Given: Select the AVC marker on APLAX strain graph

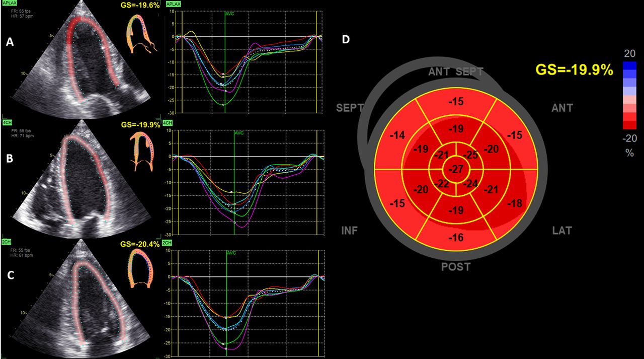Looking at the screenshot, I should [229, 14].
